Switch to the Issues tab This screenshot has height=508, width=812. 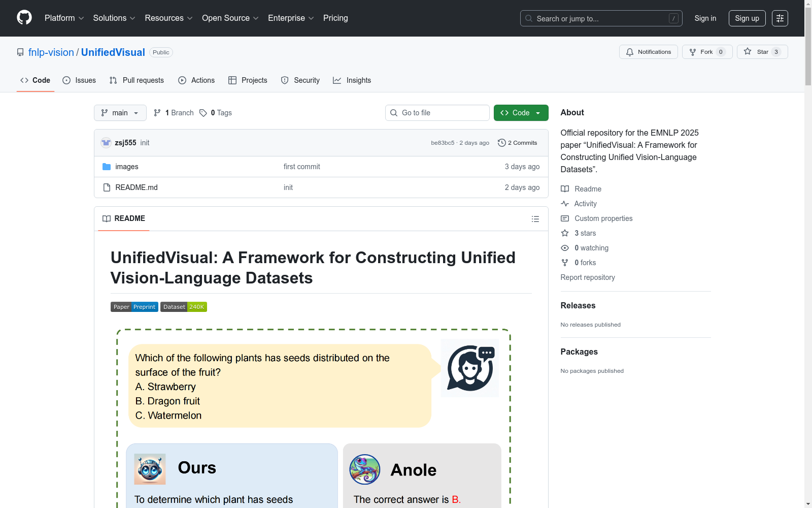point(79,80)
